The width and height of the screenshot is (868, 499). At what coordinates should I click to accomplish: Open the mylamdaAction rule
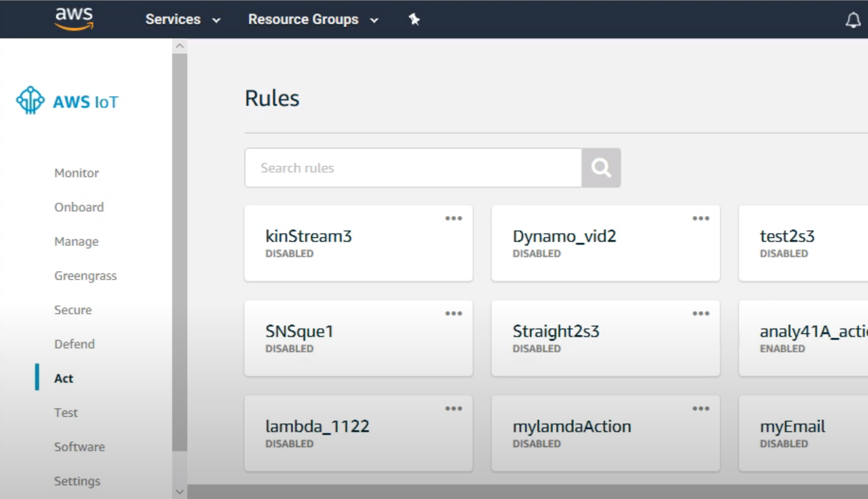coord(606,433)
